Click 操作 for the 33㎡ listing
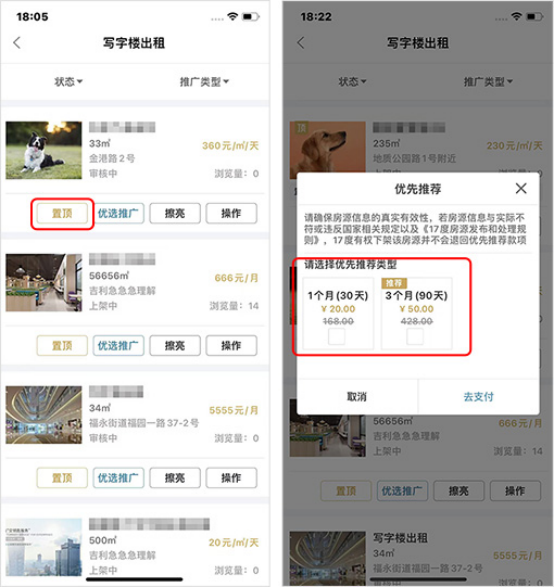The height and width of the screenshot is (588, 554). coord(231,213)
